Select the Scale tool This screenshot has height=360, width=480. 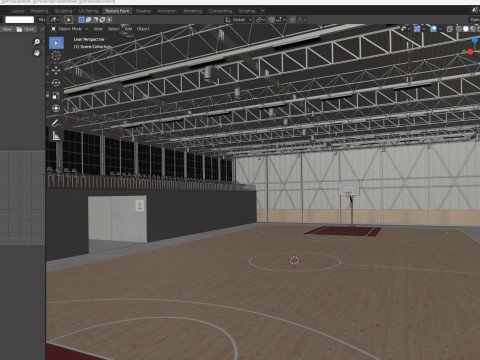pyautogui.click(x=56, y=96)
